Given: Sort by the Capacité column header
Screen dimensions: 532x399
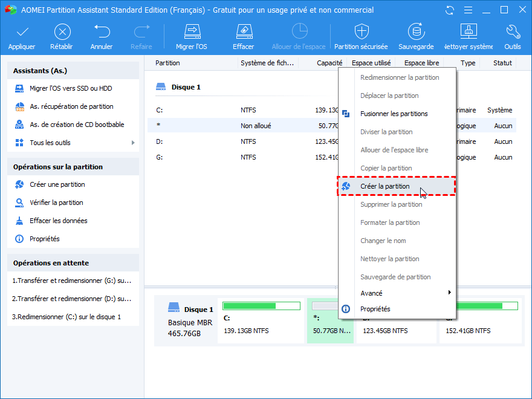Looking at the screenshot, I should click(329, 63).
